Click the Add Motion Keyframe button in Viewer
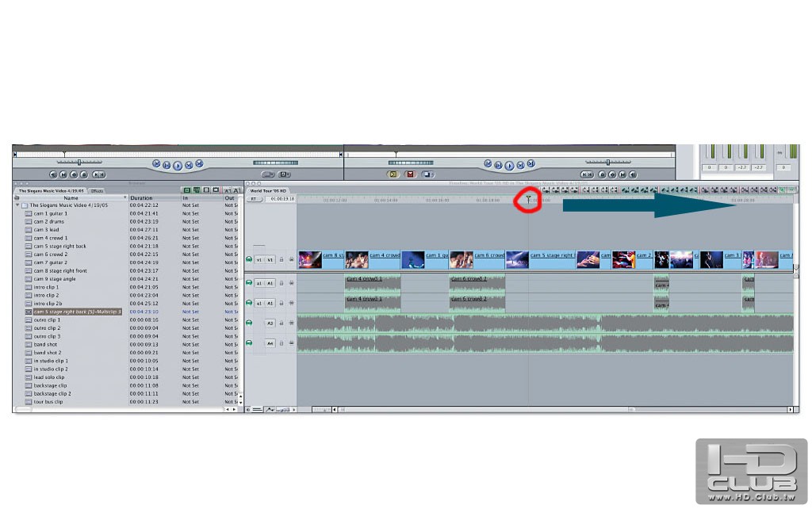The image size is (812, 509). (74, 175)
